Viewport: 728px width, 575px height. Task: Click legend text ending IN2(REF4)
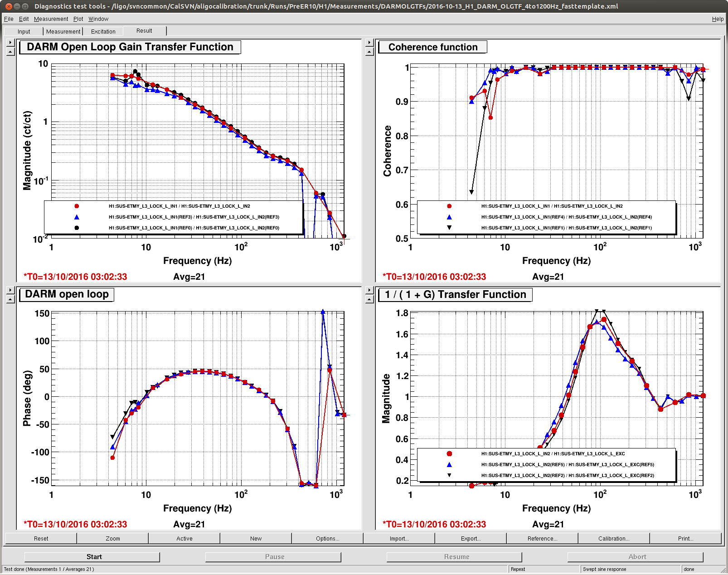coord(567,217)
